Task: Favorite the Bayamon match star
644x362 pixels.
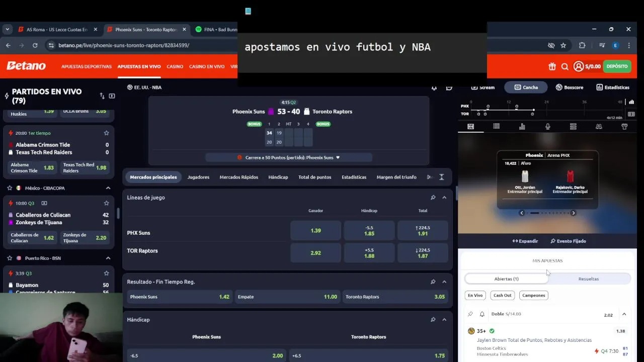Action: (106, 274)
